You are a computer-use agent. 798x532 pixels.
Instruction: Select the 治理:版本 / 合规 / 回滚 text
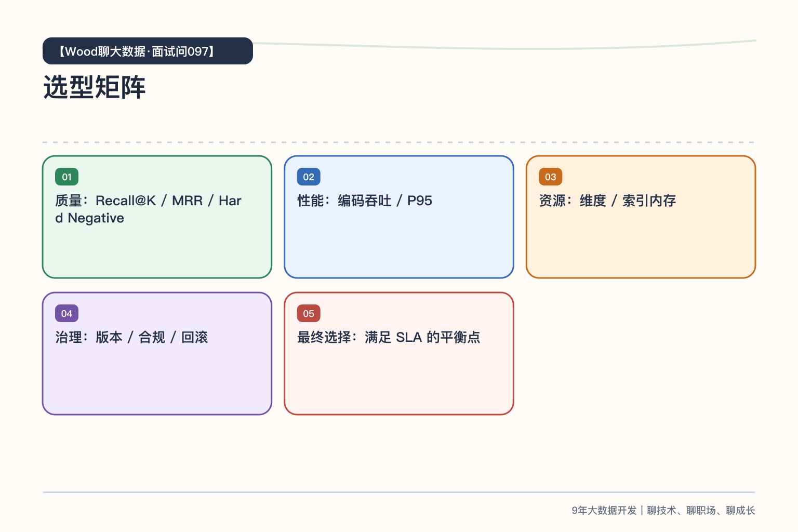pos(131,337)
